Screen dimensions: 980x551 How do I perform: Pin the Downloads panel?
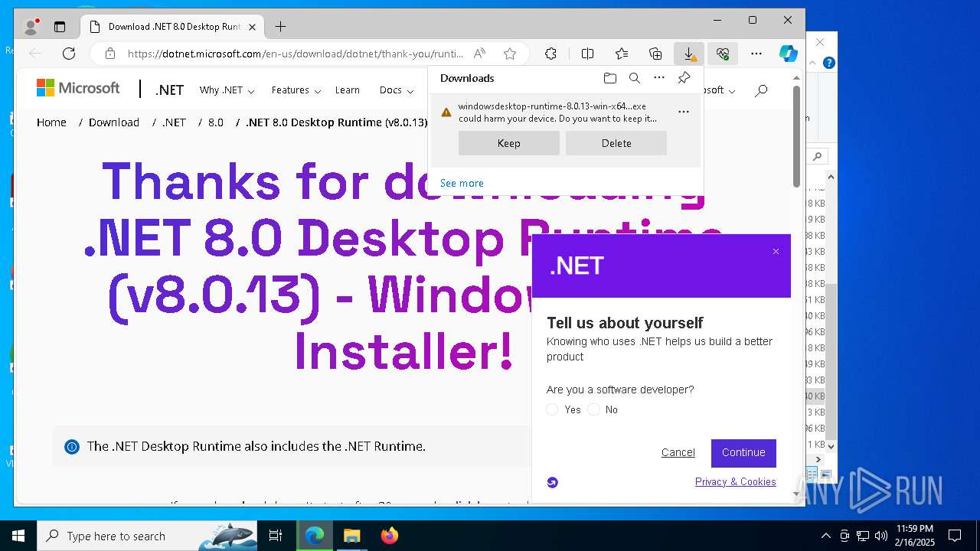tap(684, 78)
